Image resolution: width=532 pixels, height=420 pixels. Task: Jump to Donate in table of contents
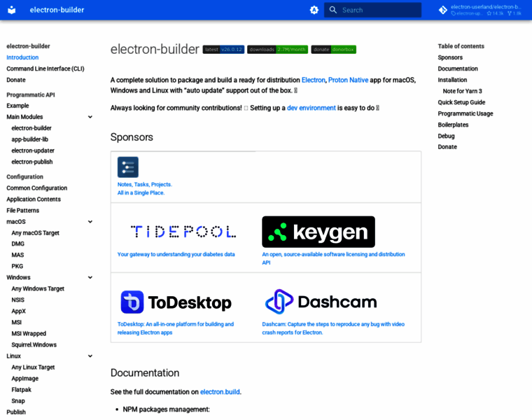coord(447,146)
